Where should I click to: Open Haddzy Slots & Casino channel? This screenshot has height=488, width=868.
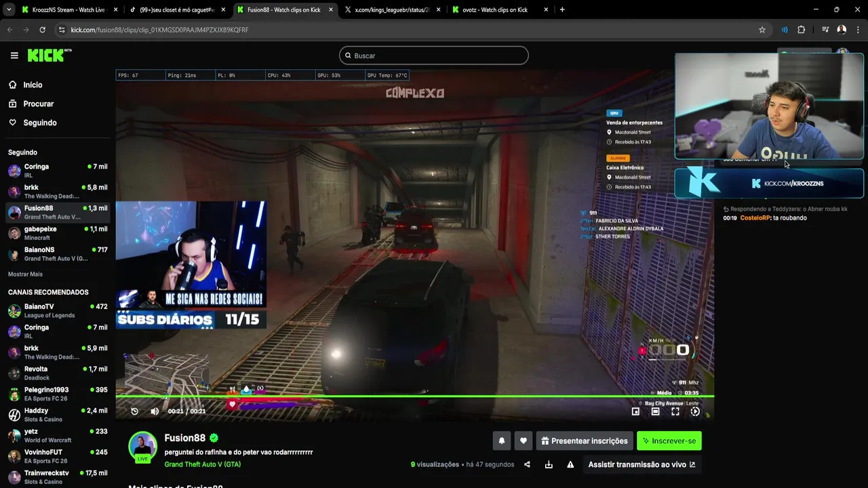pyautogui.click(x=57, y=415)
